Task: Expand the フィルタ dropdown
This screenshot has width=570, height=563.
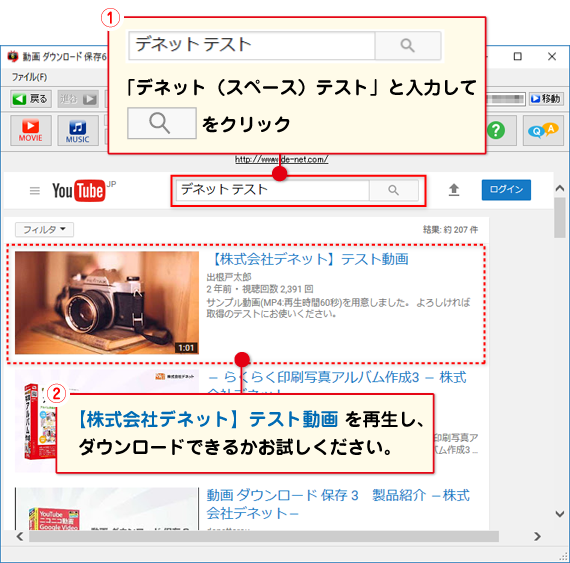Action: click(x=44, y=229)
